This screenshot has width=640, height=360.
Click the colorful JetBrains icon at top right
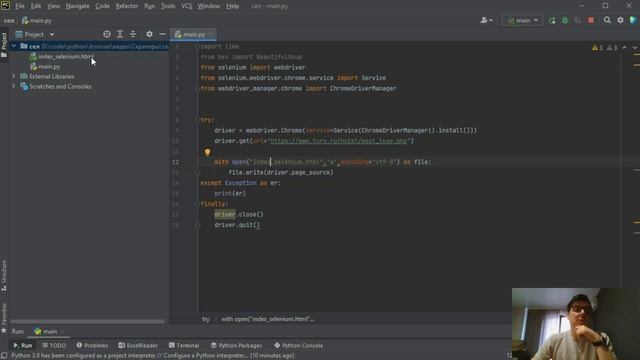(x=633, y=20)
